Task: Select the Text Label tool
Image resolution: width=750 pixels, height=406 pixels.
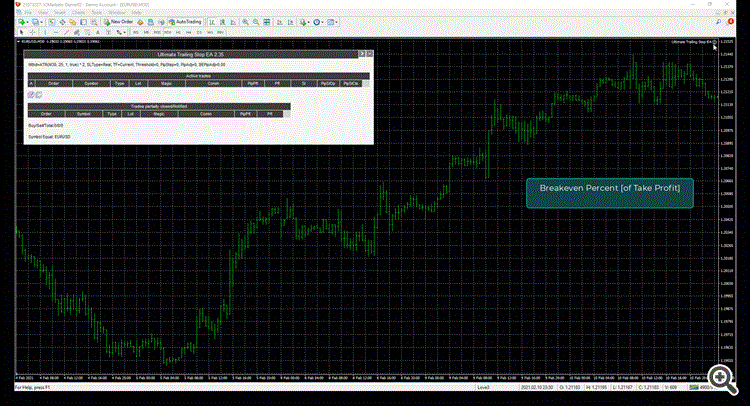Action: (108, 33)
